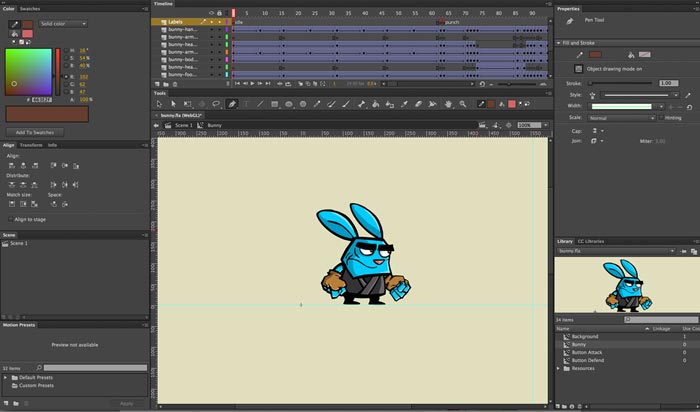
Task: Open the Solid color type dropdown
Action: 63,24
